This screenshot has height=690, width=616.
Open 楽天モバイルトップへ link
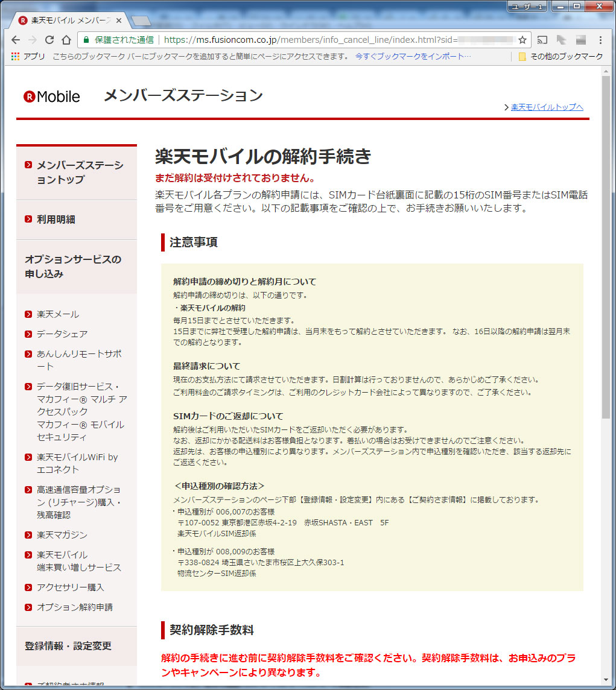point(547,107)
